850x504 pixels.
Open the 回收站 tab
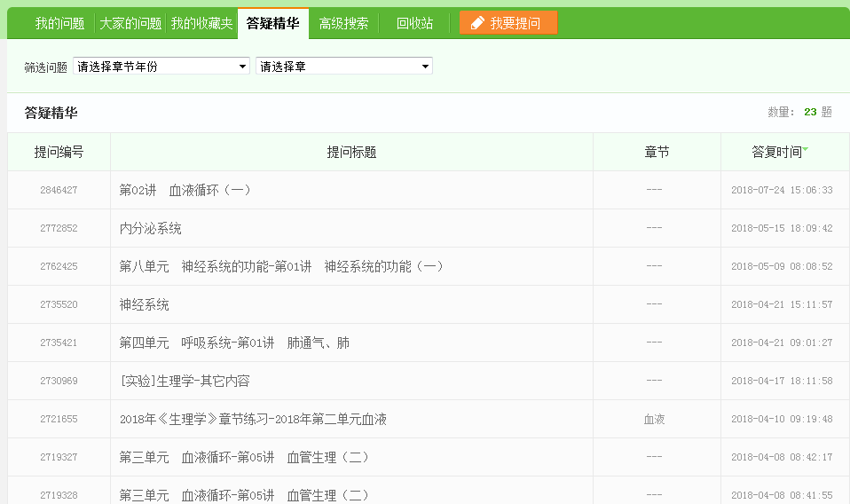(414, 24)
